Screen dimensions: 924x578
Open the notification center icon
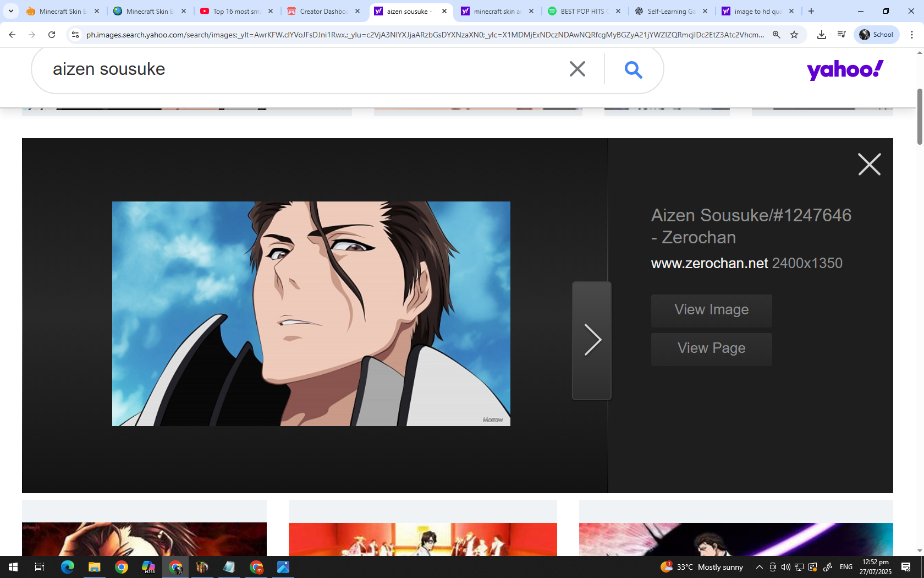tap(906, 567)
